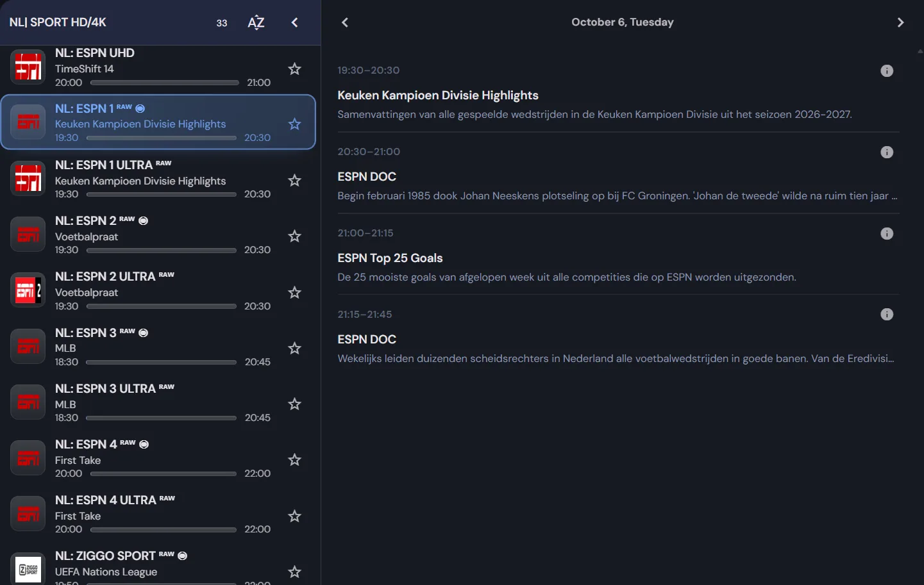
Task: Click the NL: ESPN UHD progress bar
Action: coord(165,83)
